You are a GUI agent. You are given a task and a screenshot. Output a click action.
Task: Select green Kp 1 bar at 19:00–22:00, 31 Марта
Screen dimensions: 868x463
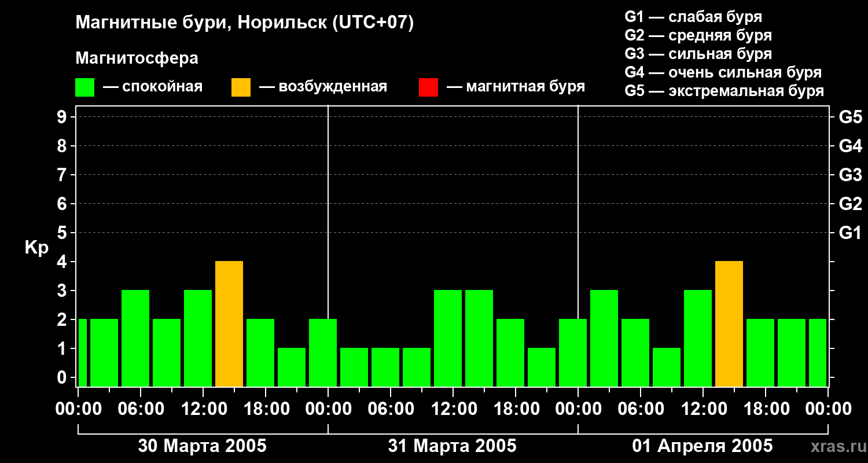pyautogui.click(x=542, y=367)
